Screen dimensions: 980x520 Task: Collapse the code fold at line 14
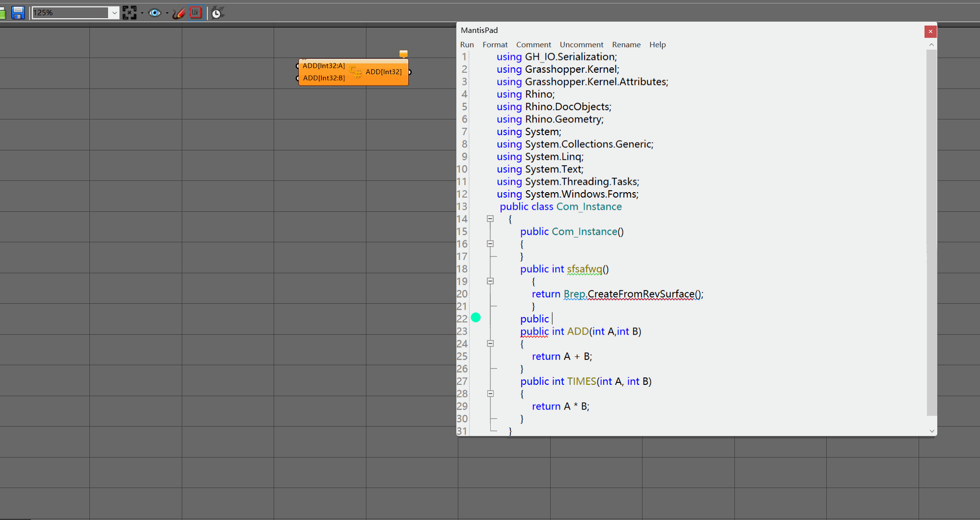490,219
